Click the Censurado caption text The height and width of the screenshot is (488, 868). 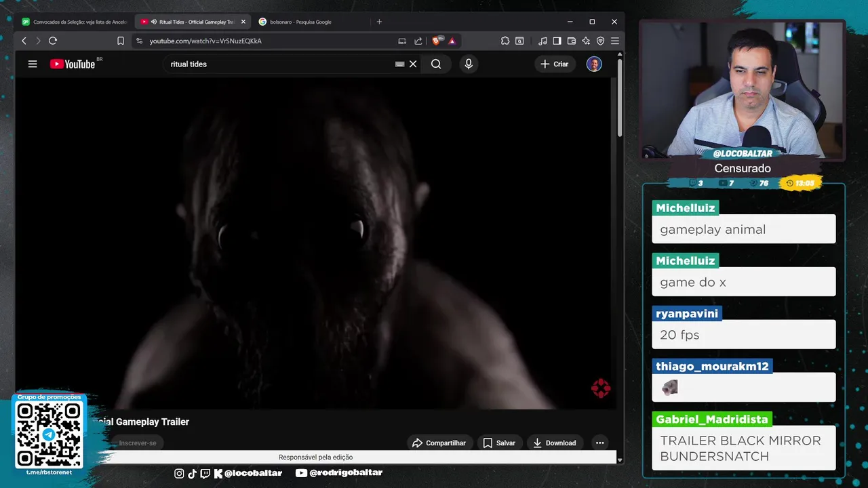743,168
